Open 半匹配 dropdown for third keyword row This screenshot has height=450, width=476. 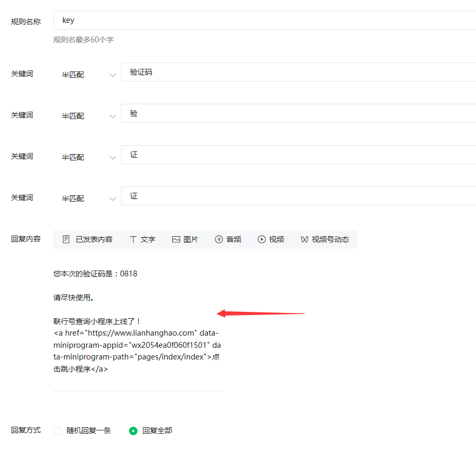tap(87, 157)
